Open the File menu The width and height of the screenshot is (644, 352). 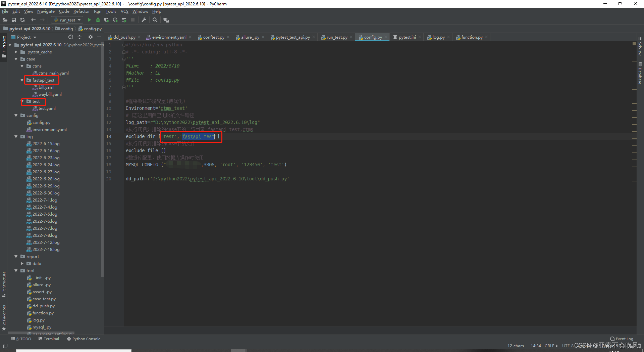[5, 11]
